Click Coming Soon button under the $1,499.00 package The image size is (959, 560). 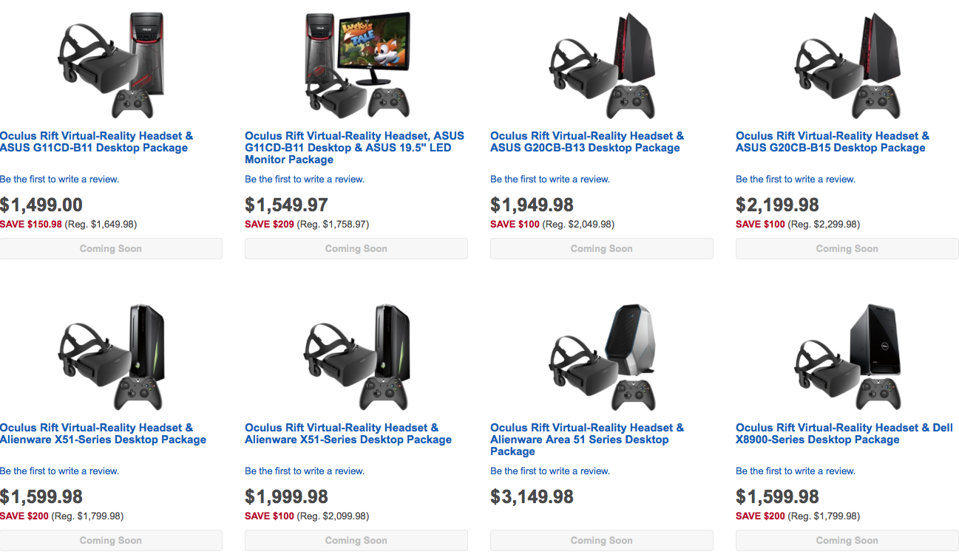pyautogui.click(x=111, y=249)
